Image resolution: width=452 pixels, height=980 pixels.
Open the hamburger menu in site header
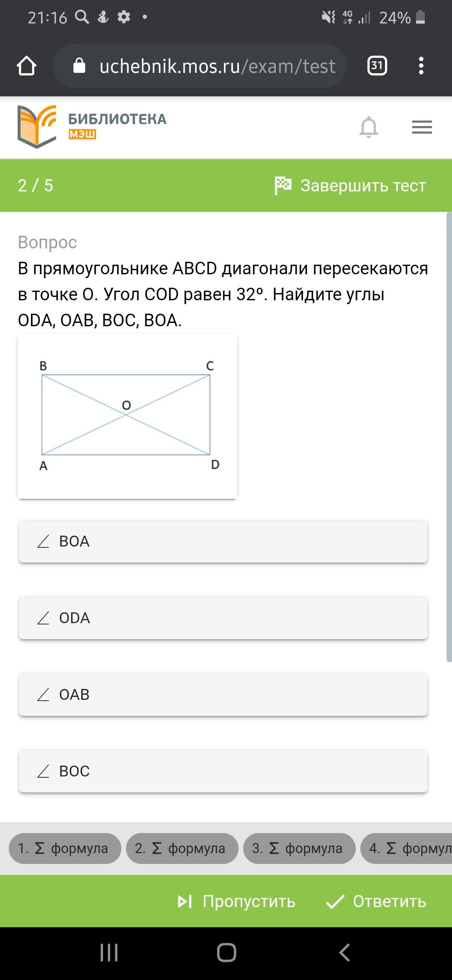coord(422,127)
